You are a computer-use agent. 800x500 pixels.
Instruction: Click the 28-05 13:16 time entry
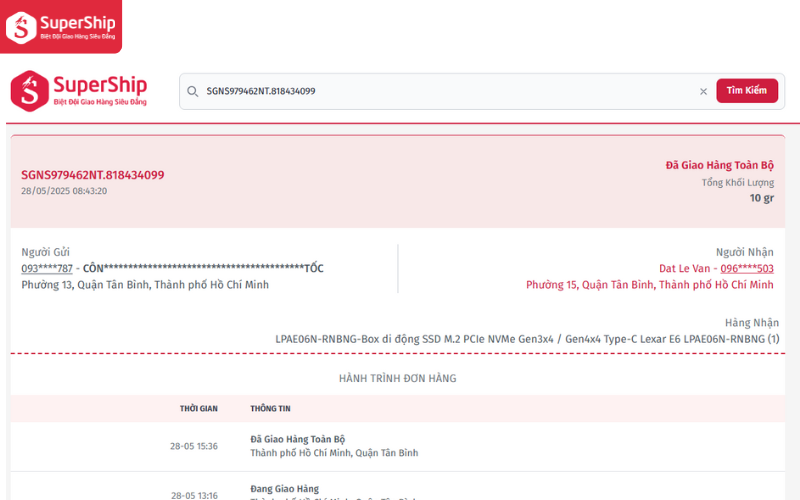pyautogui.click(x=194, y=495)
